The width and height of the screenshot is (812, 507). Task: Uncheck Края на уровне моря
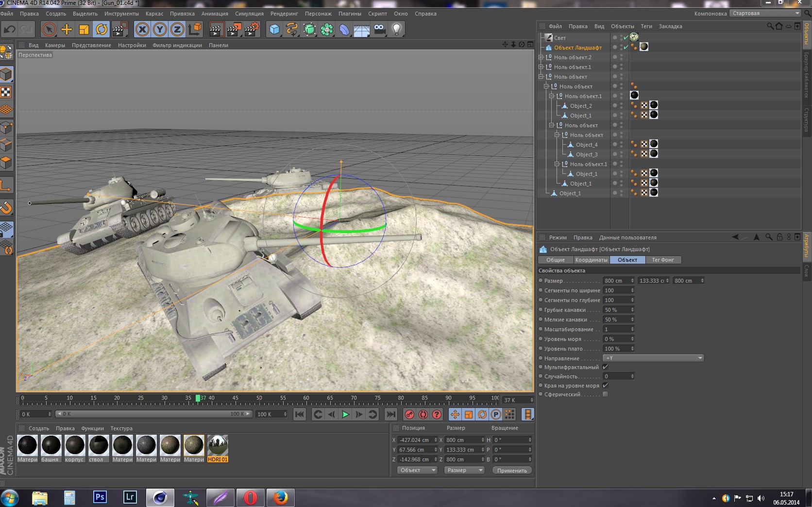point(605,386)
